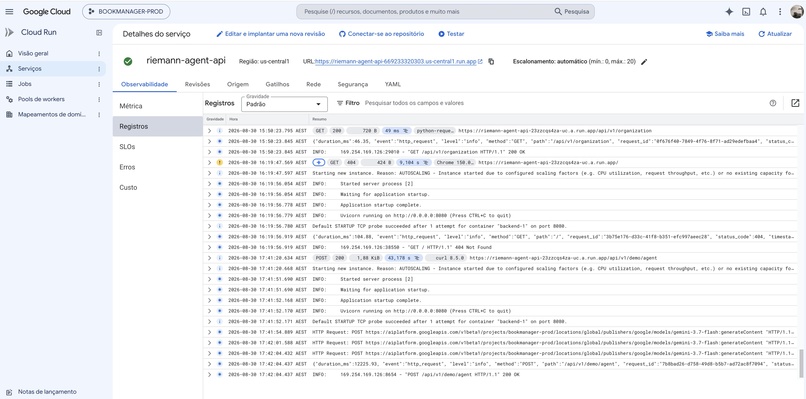This screenshot has width=806, height=399.
Task: Open the BOOKMANAGER-PROD project selector
Action: (x=126, y=11)
